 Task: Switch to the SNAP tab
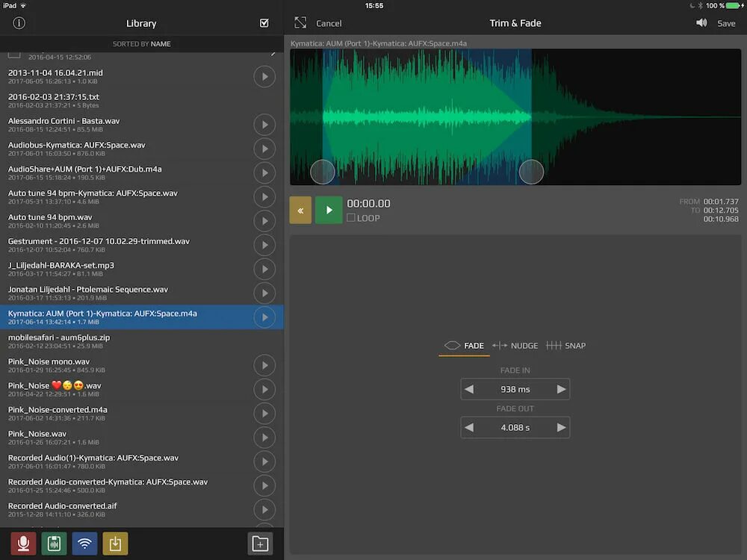coord(566,346)
